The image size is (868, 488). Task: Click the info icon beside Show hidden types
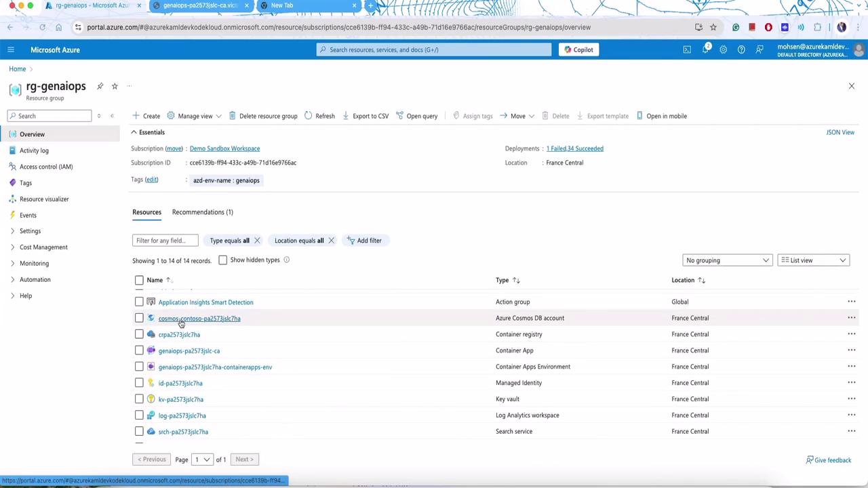point(286,260)
